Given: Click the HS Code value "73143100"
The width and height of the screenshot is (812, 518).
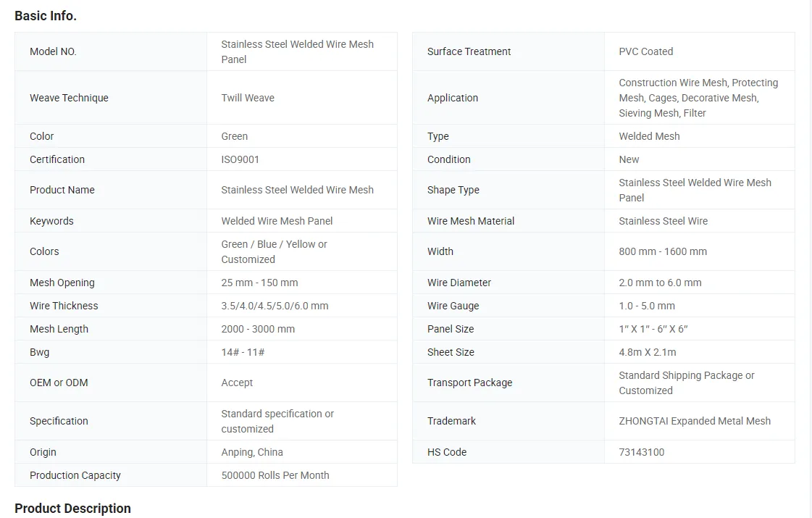Looking at the screenshot, I should (x=641, y=452).
